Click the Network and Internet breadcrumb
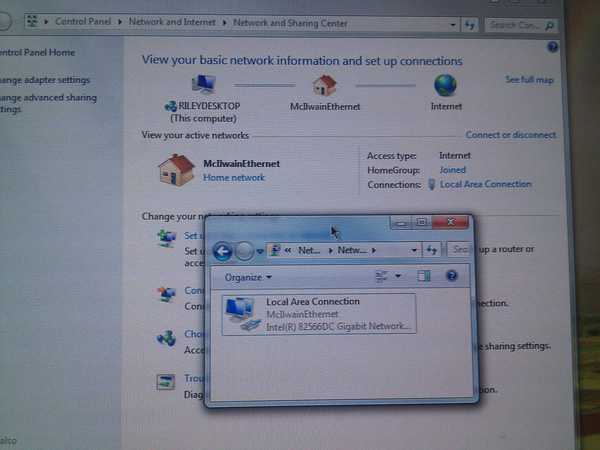Image resolution: width=600 pixels, height=450 pixels. [x=172, y=22]
